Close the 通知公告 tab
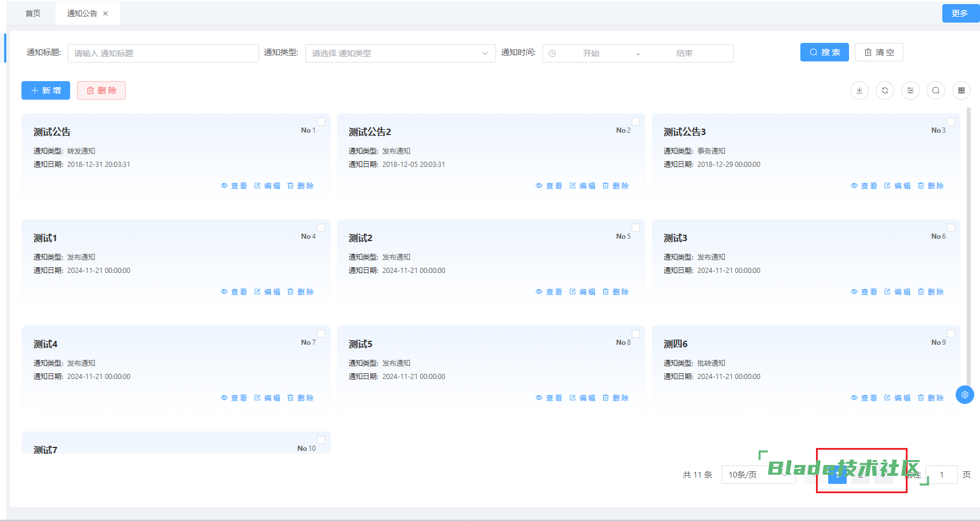 point(105,13)
